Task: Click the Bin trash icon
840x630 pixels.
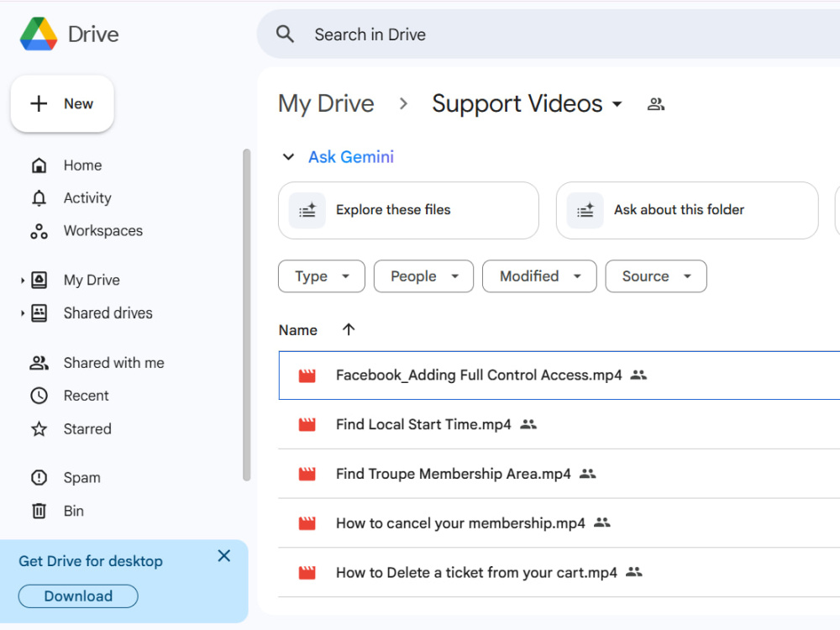Action: (x=39, y=511)
